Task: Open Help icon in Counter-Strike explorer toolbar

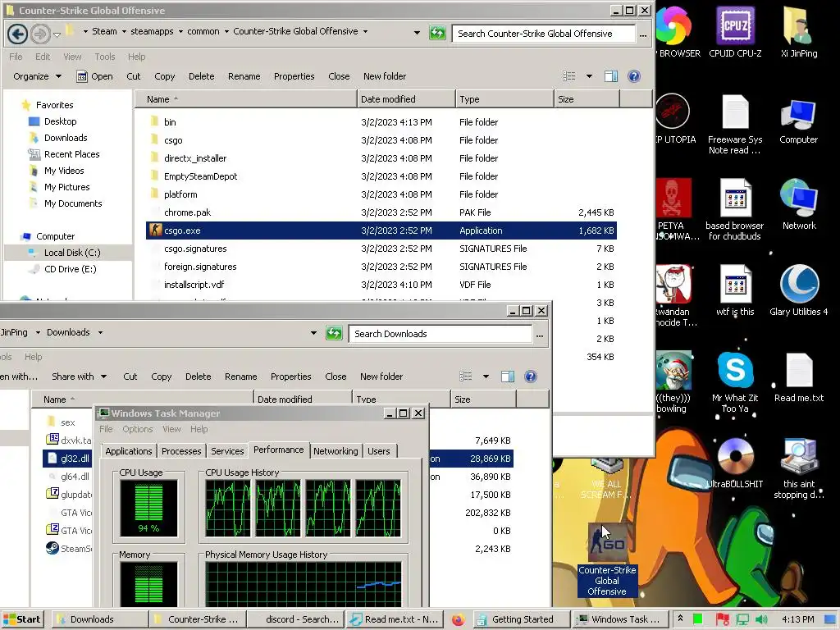Action: (634, 76)
